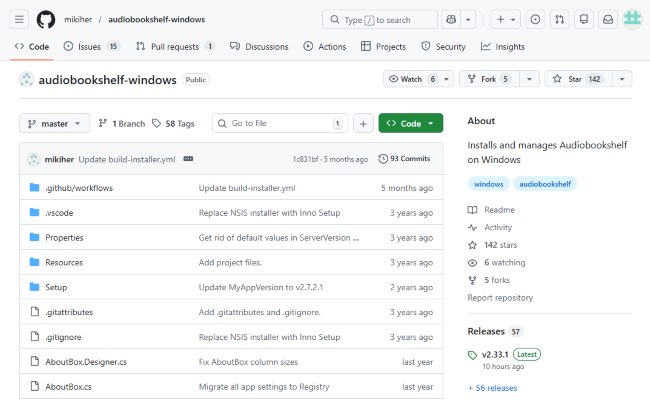Switch to the Code tab
The image size is (650, 400).
(x=32, y=47)
